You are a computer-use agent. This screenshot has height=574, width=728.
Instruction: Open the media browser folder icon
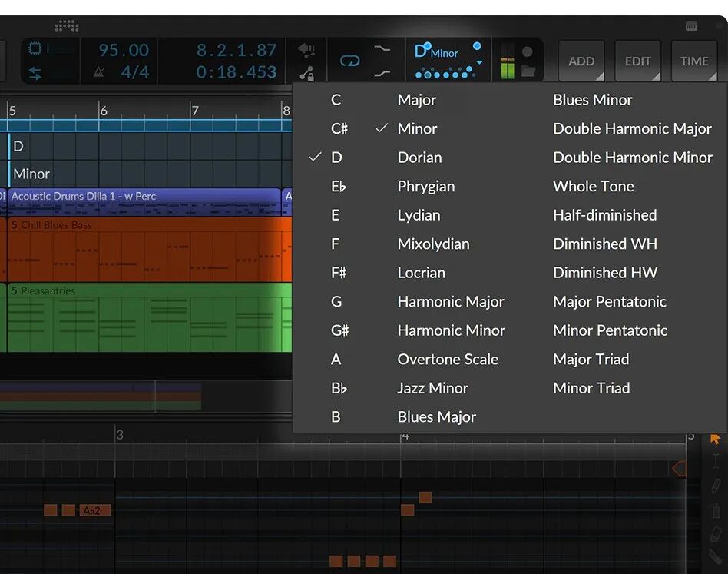tap(527, 72)
